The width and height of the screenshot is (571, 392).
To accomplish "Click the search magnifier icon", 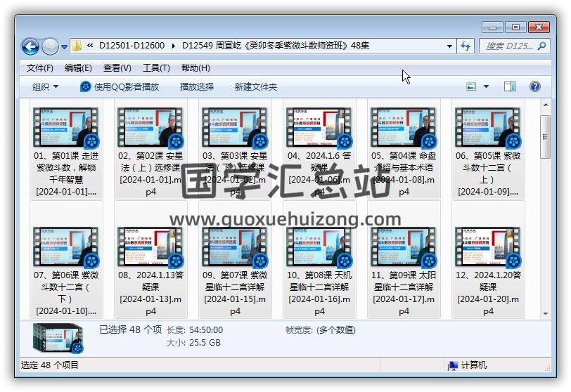I will 541,46.
